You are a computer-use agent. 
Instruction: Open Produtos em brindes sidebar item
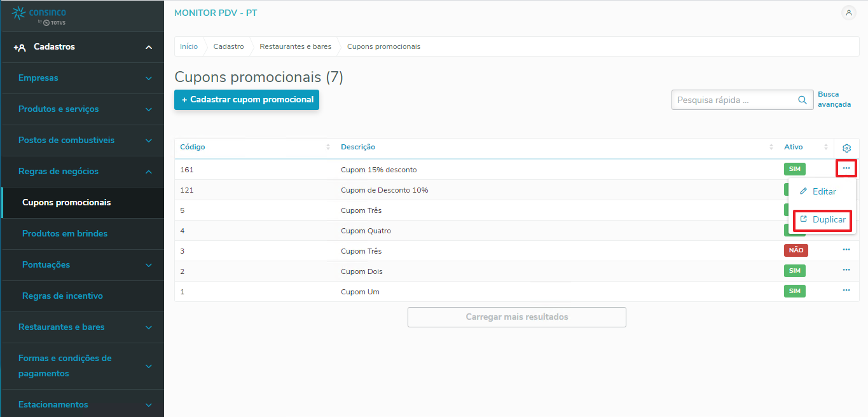point(65,234)
